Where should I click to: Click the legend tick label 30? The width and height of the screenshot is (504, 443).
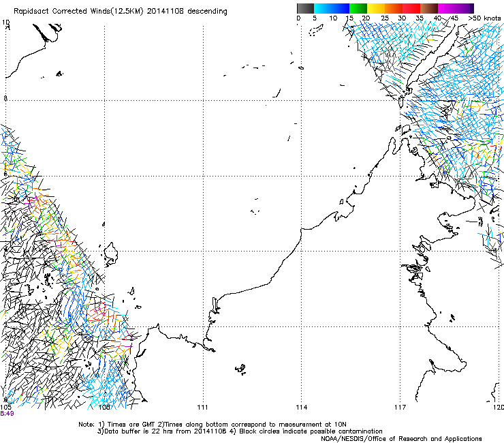pos(402,18)
